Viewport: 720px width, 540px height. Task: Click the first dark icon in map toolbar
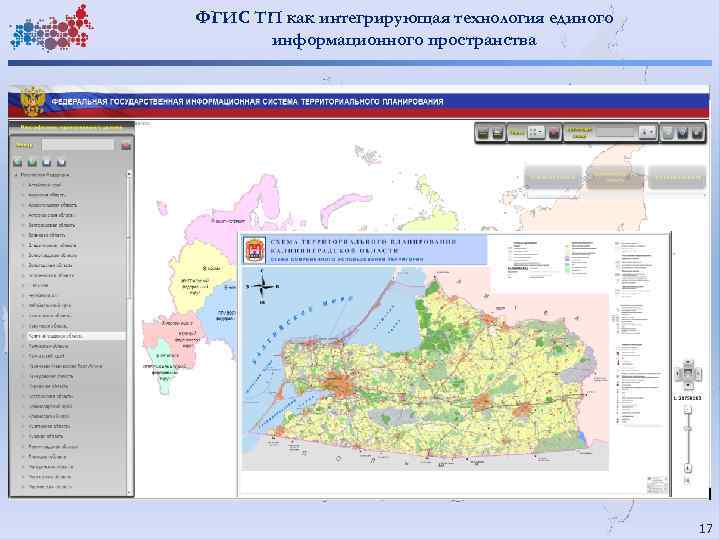[483, 133]
